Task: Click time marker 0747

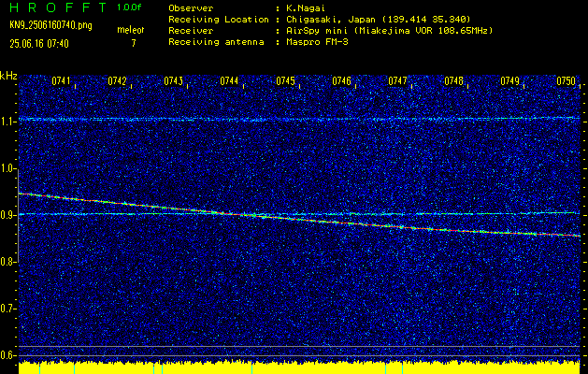Action: (x=397, y=80)
